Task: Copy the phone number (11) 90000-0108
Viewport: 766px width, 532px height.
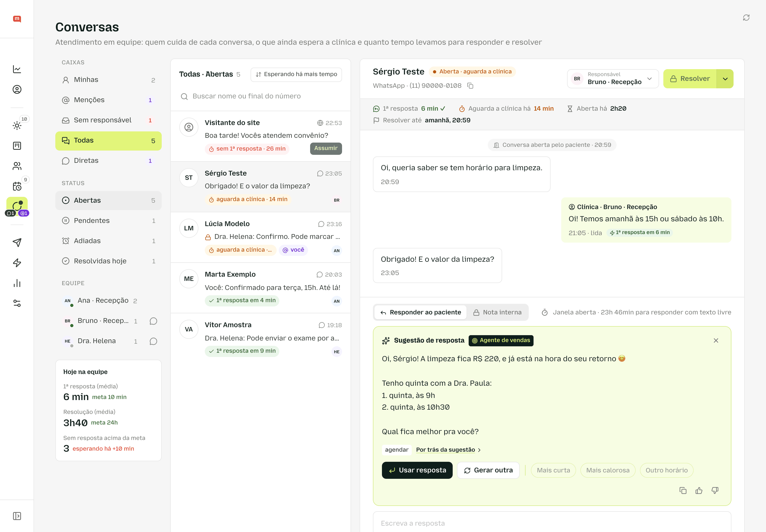Action: 470,86
